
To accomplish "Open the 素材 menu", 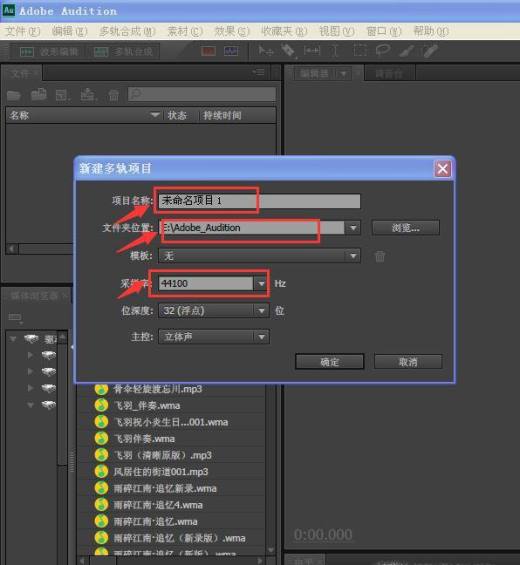I will tap(185, 32).
